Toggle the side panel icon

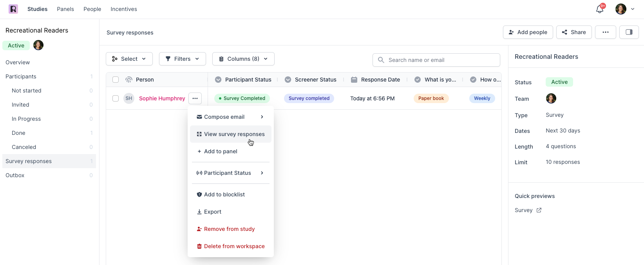point(629,32)
